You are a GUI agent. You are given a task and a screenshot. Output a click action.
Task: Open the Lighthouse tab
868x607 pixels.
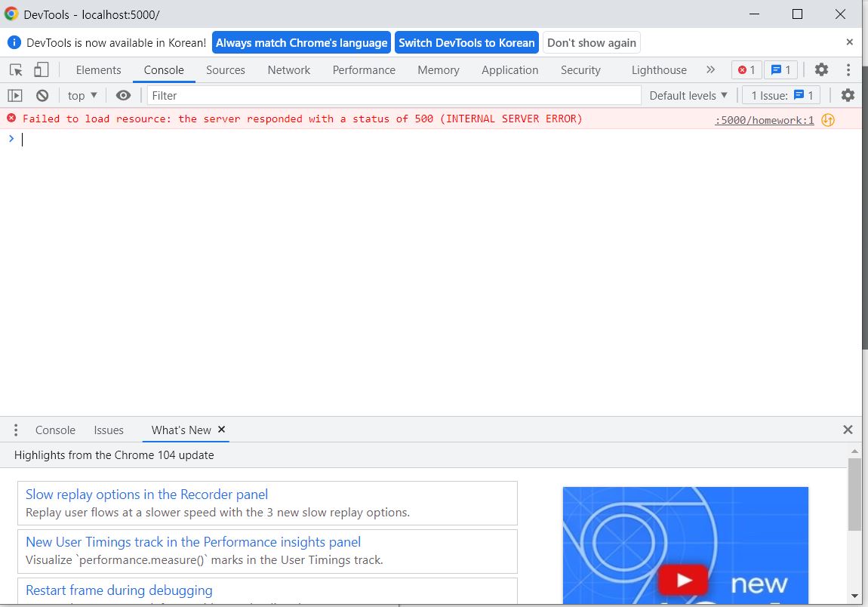coord(659,69)
